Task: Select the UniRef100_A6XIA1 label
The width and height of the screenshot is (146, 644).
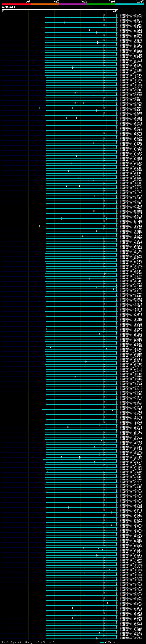Action: pyautogui.click(x=131, y=42)
